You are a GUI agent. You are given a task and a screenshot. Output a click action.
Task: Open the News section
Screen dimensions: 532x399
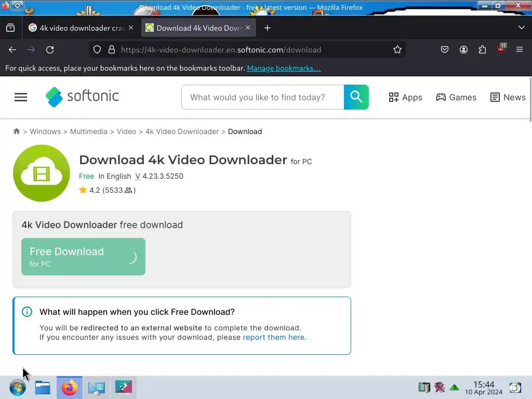click(x=508, y=97)
